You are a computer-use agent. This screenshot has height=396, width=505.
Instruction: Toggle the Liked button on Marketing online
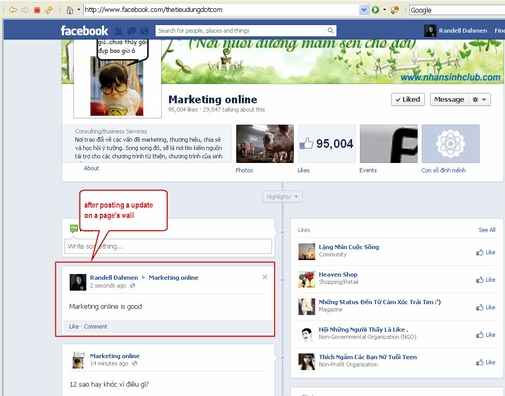(x=408, y=99)
